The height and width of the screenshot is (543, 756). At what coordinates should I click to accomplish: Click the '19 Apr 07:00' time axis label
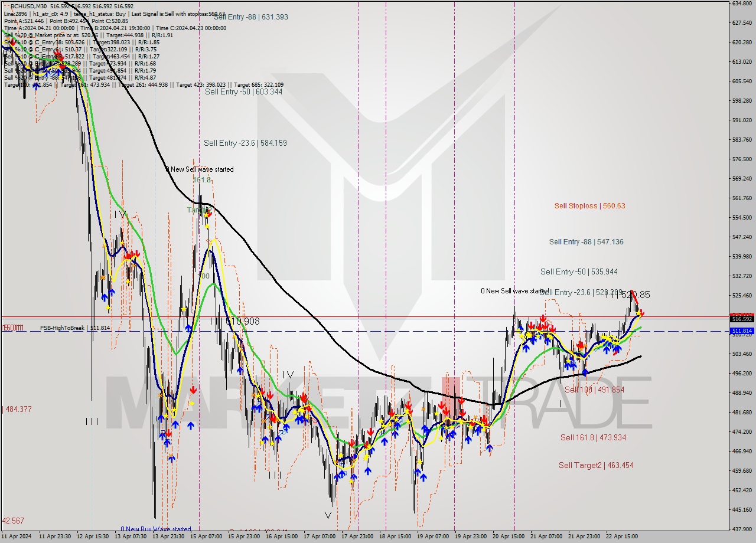[x=433, y=537]
